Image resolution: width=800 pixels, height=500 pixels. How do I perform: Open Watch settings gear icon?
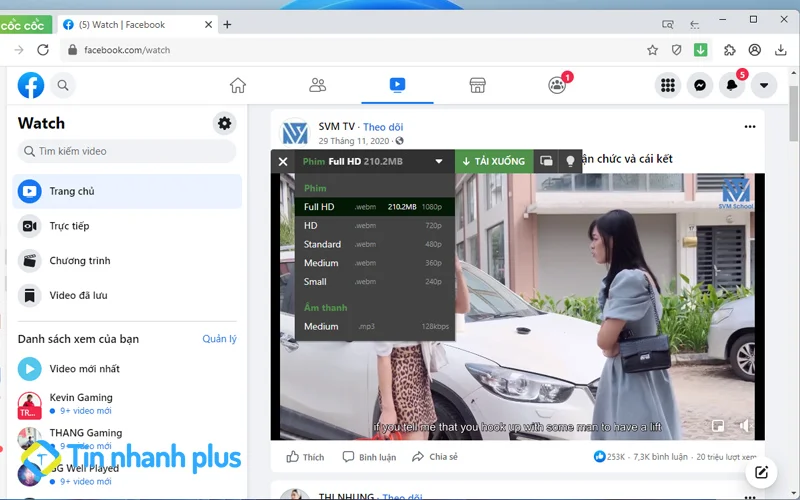tap(224, 123)
